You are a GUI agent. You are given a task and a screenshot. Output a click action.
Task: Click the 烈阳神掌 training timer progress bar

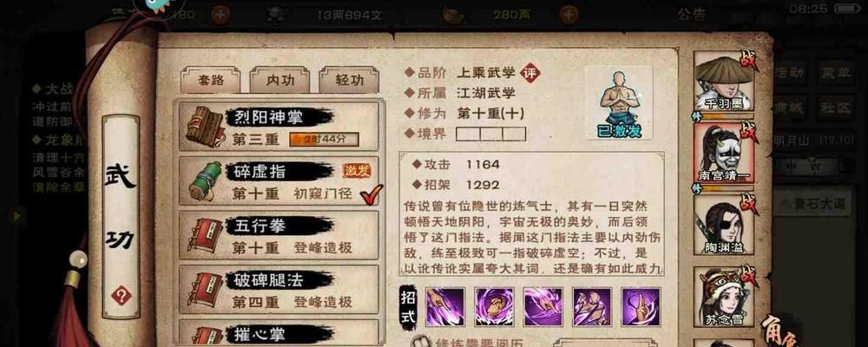[324, 140]
